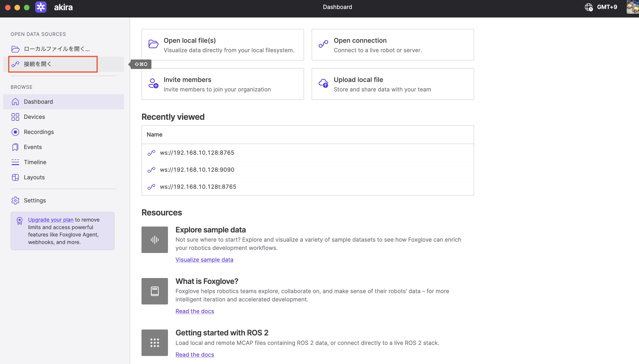Image resolution: width=639 pixels, height=364 pixels.
Task: Open the Recordings page
Action: point(64,132)
